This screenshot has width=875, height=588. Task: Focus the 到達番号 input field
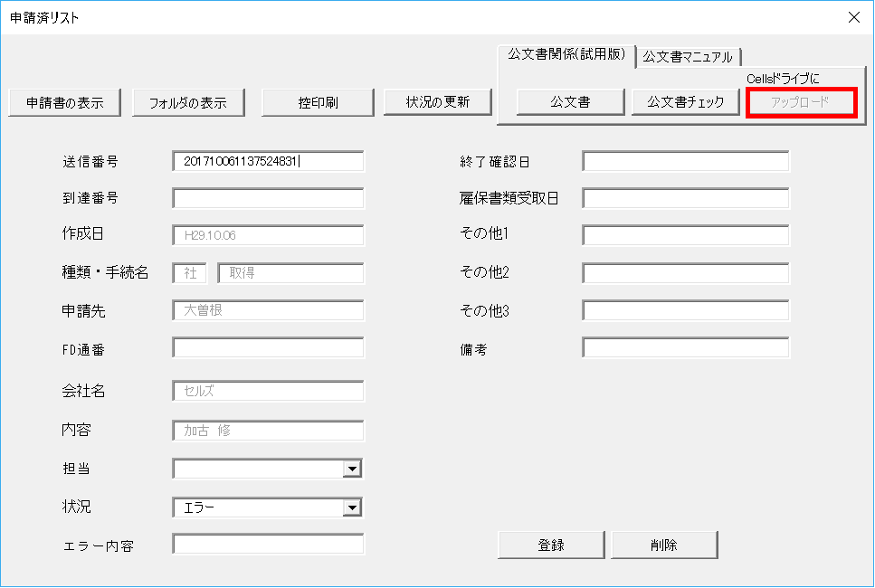pos(268,198)
